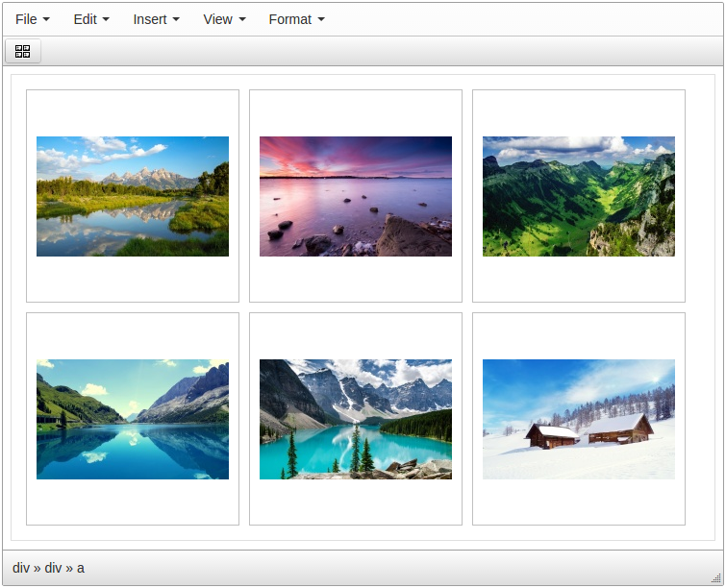The image size is (726, 588).
Task: Click the 'a' element in the status path
Action: pyautogui.click(x=81, y=568)
